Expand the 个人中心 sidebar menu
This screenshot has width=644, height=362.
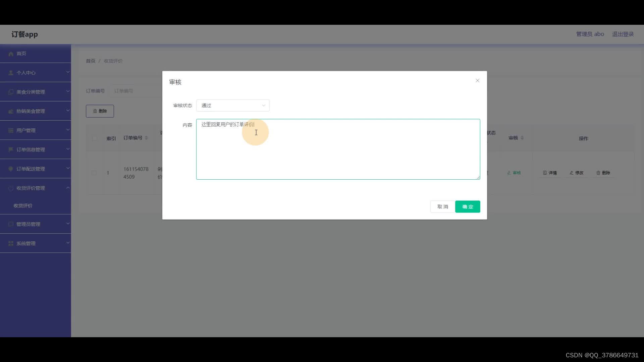tap(36, 73)
